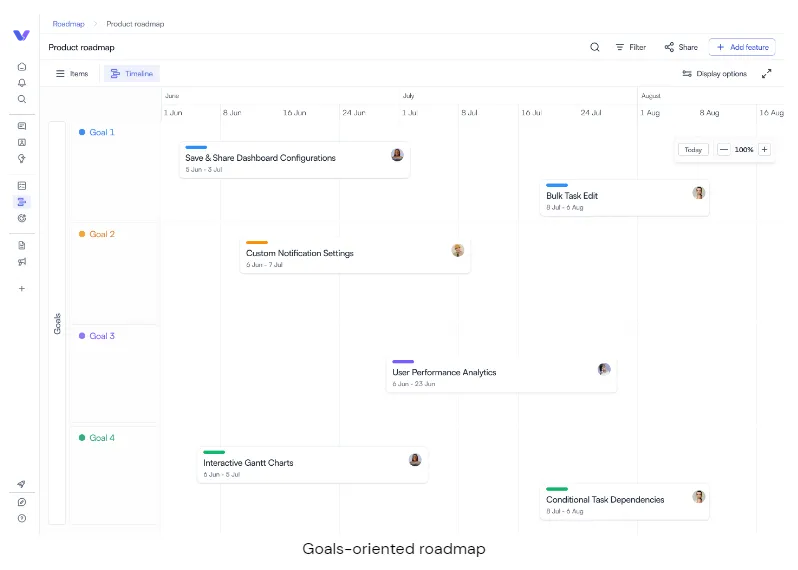
Task: Open the document icon in sidebar
Action: (x=22, y=245)
